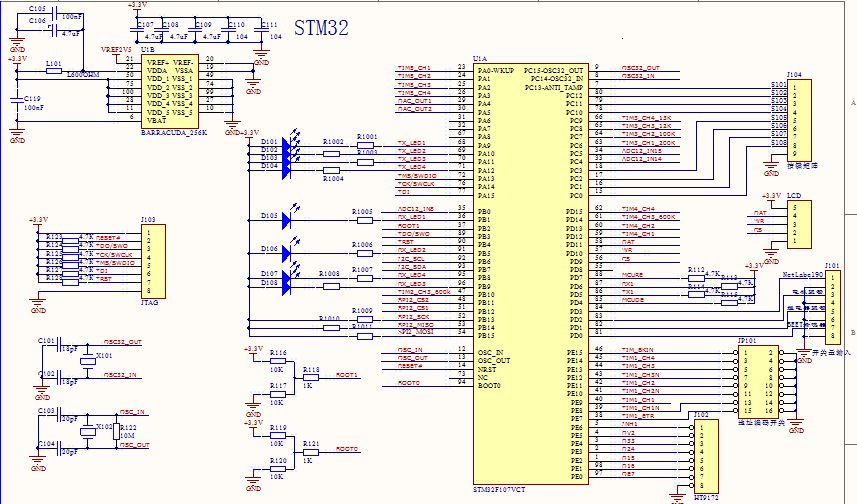Click the VREF2V5 power label
Viewport: 857px width, 504px height.
116,50
